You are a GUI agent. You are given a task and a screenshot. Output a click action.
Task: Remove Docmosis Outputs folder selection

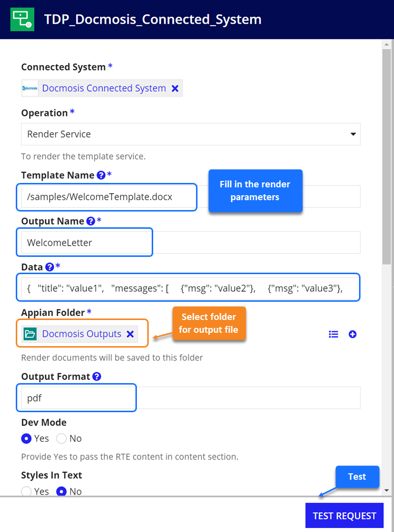click(130, 334)
